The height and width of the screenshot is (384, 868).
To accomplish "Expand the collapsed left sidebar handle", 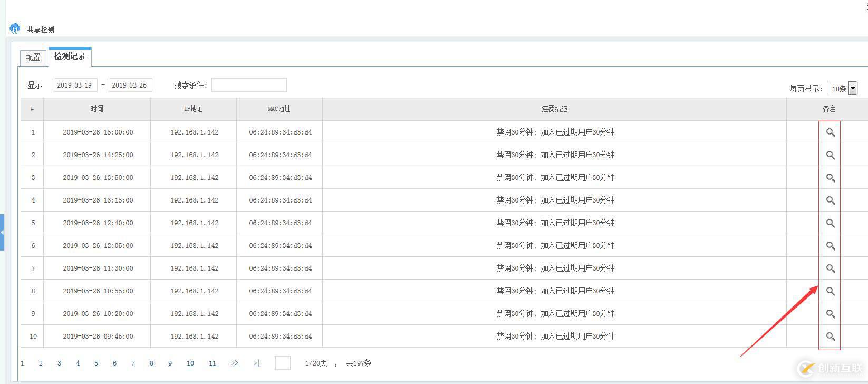I will pos(2,232).
